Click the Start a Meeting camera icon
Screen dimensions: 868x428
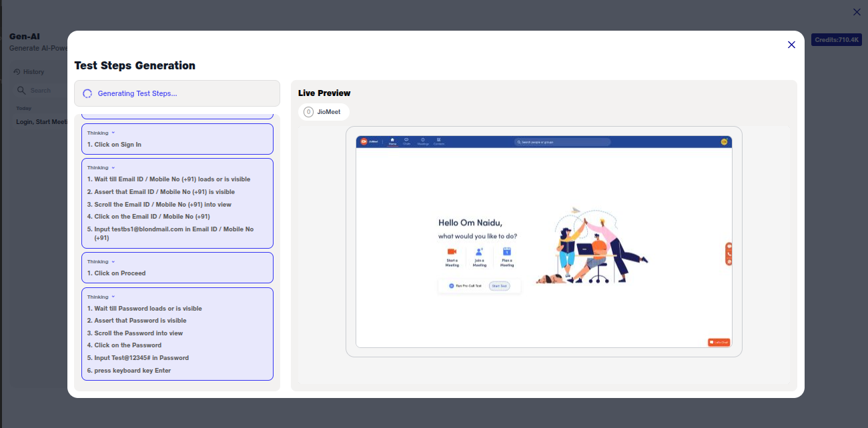click(452, 252)
